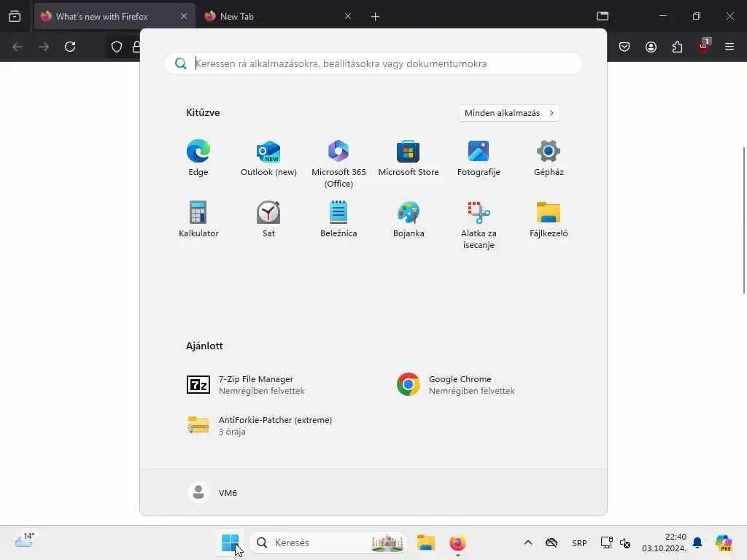Open Gépház settings gear
Image resolution: width=747 pixels, height=560 pixels.
(549, 158)
